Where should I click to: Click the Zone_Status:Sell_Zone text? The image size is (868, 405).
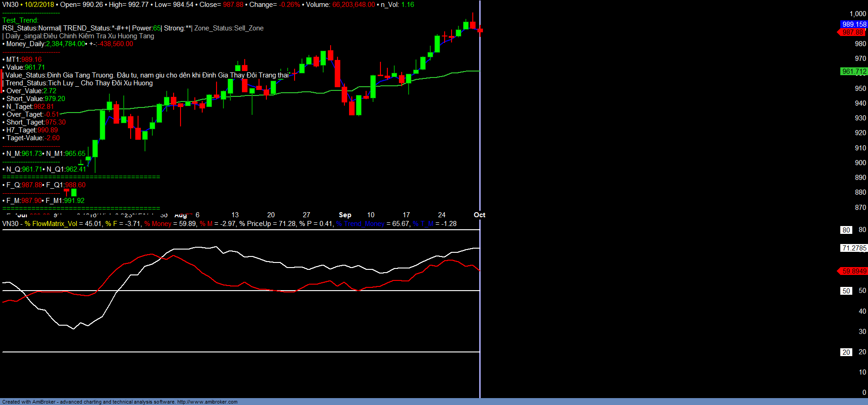(229, 28)
